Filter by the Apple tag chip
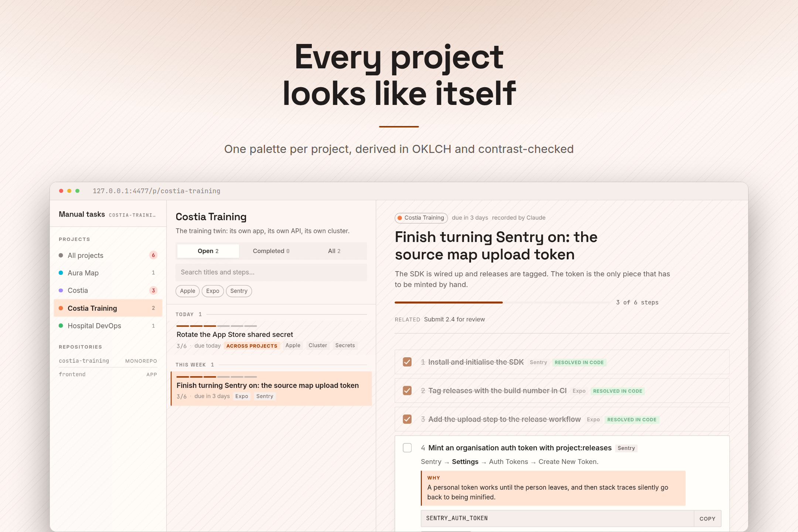Screen dimensions: 798x532 (188, 291)
